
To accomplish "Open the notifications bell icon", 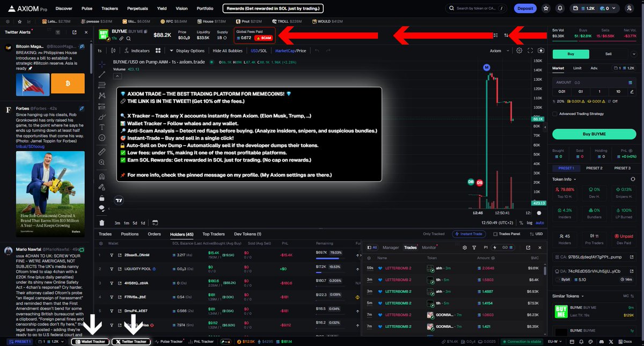I will tap(560, 9).
